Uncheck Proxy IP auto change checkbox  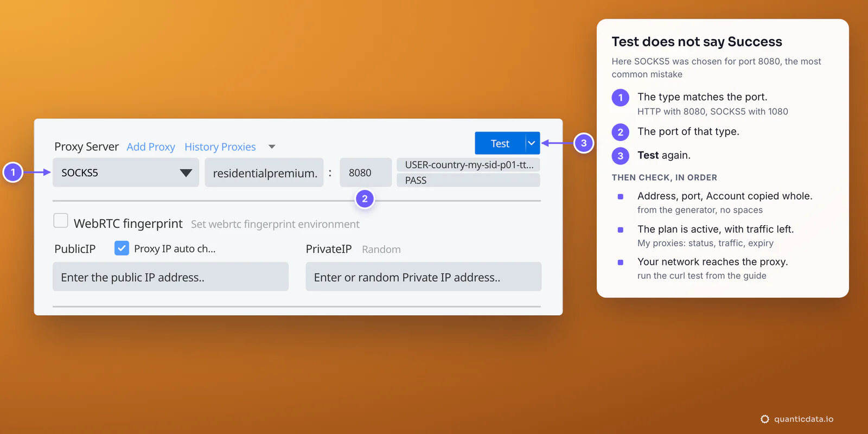[122, 248]
